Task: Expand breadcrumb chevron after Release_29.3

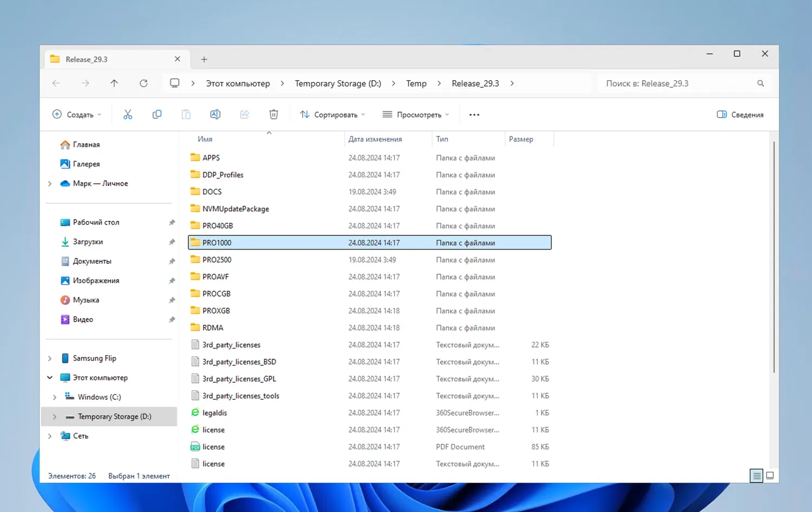Action: tap(512, 83)
